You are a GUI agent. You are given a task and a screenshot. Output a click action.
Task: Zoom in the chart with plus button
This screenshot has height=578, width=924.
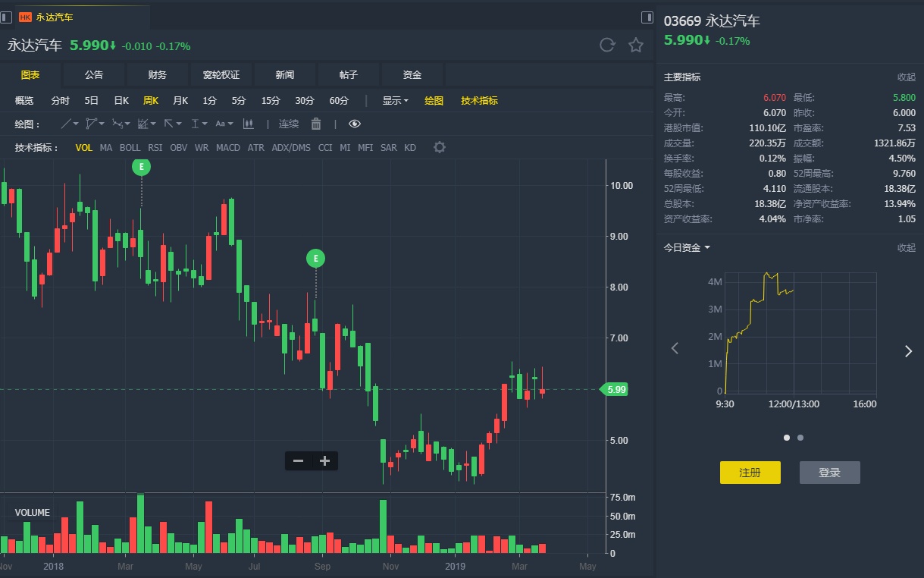click(x=324, y=460)
